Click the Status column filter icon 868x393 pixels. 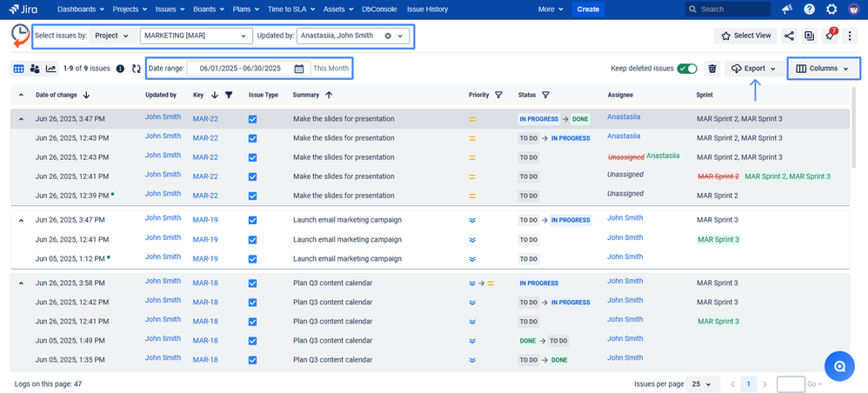(545, 95)
